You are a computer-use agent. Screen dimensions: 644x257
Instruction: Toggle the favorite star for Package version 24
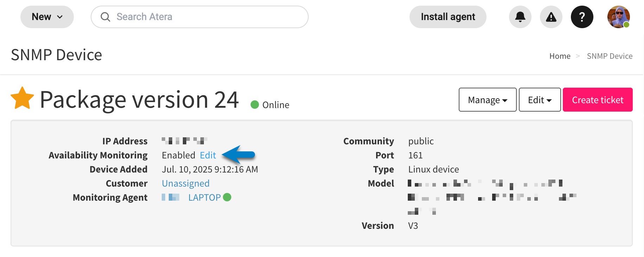[22, 98]
